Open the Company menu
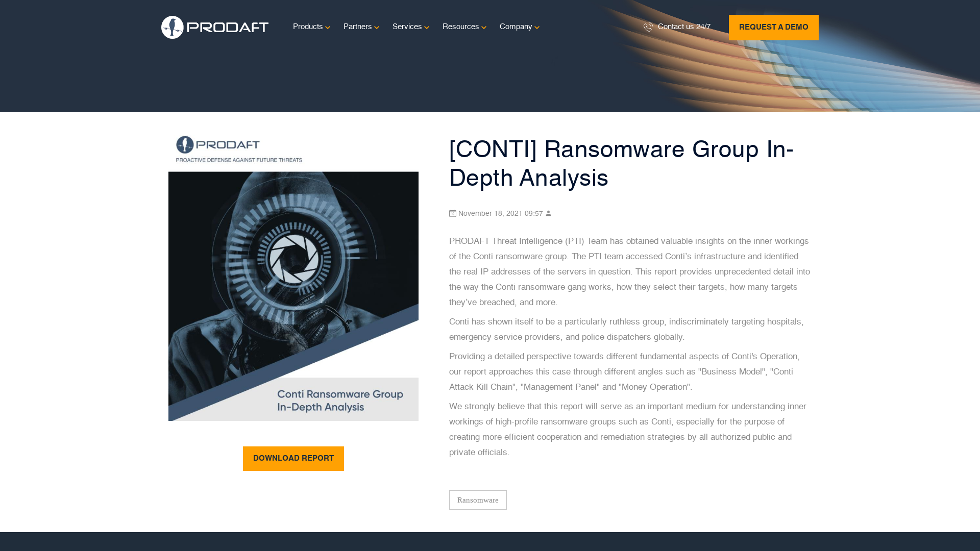980x551 pixels. [x=516, y=27]
